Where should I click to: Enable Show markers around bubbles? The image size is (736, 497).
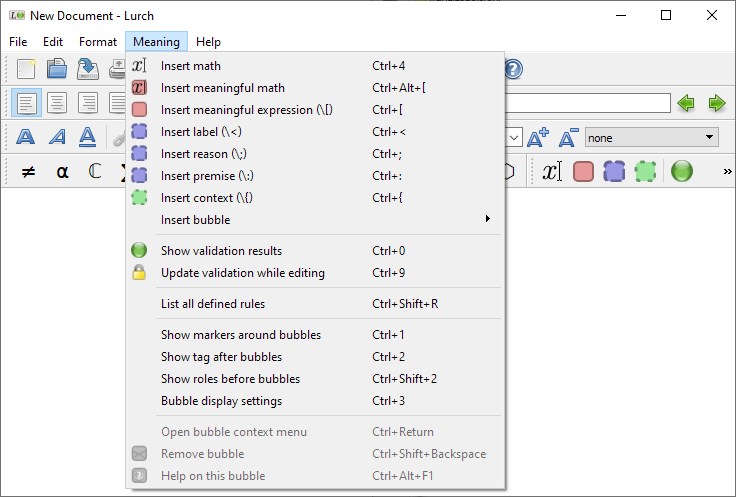tap(241, 335)
